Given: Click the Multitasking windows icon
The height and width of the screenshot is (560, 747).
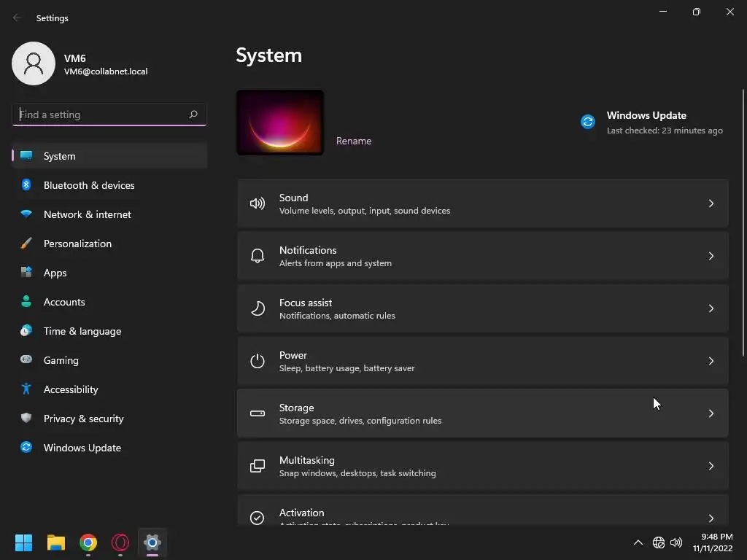Looking at the screenshot, I should pos(258,466).
